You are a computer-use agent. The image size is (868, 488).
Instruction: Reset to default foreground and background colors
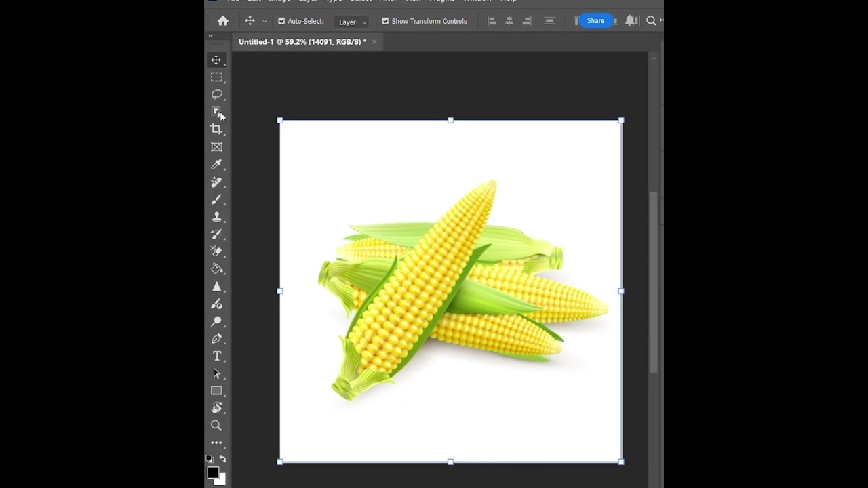(210, 459)
